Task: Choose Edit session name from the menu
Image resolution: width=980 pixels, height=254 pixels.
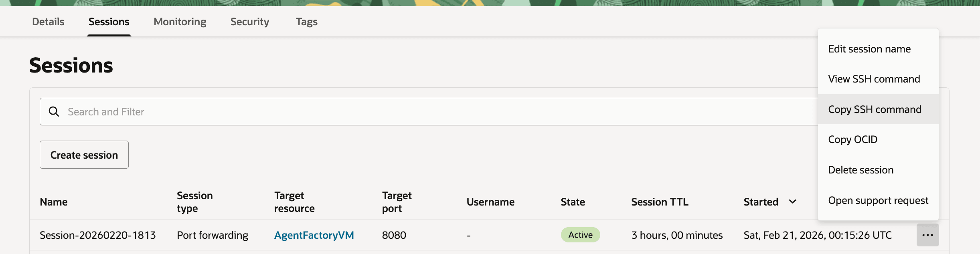Action: click(869, 49)
